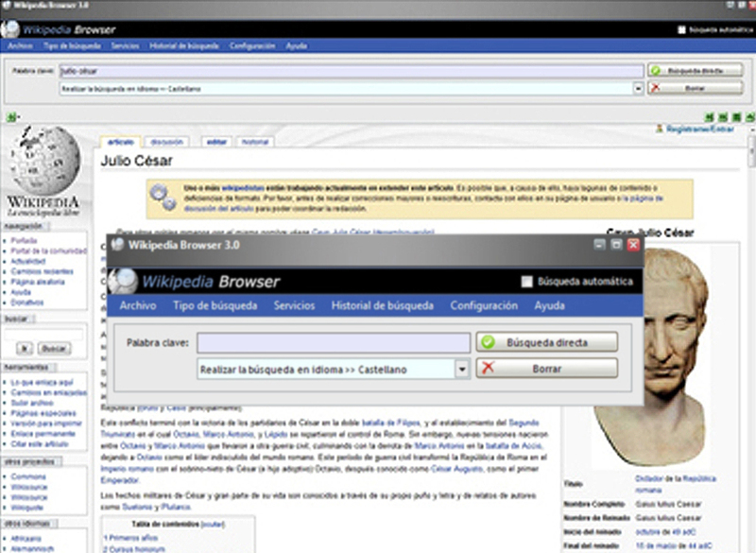Click background window language combo box showing Castellano
The height and width of the screenshot is (553, 756).
(x=351, y=89)
